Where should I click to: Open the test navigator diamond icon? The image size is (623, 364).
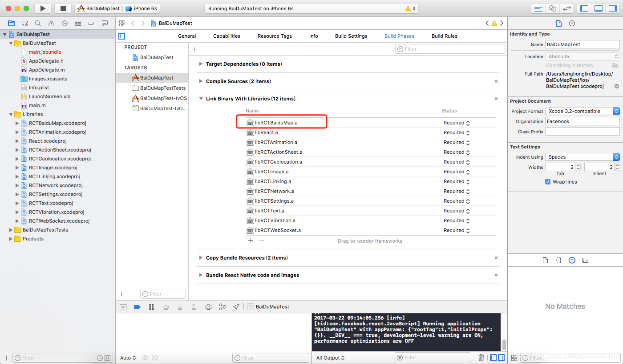pos(65,23)
